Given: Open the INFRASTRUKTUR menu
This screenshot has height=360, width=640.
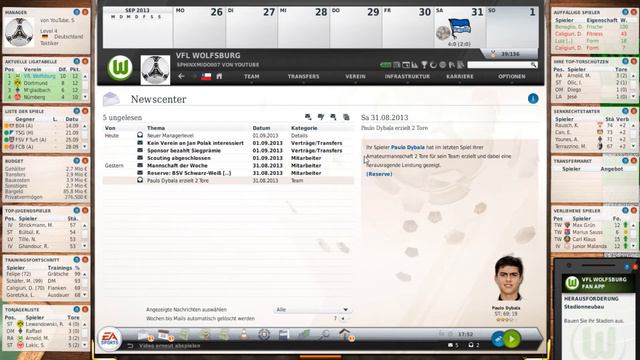Looking at the screenshot, I should (x=407, y=76).
